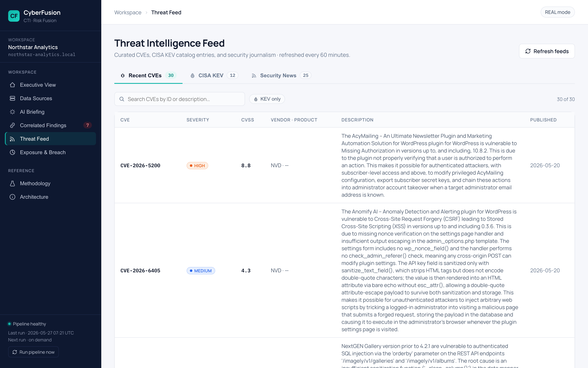Click the PUBLISHED column header

[543, 120]
